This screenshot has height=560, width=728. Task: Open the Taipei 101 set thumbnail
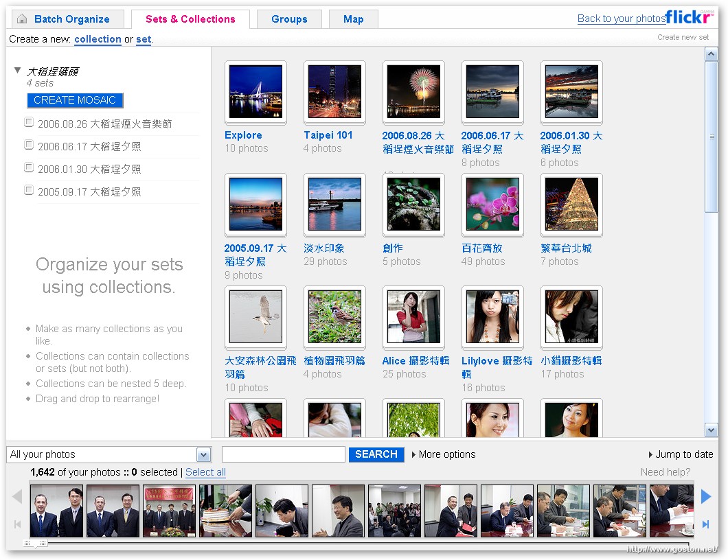click(334, 92)
